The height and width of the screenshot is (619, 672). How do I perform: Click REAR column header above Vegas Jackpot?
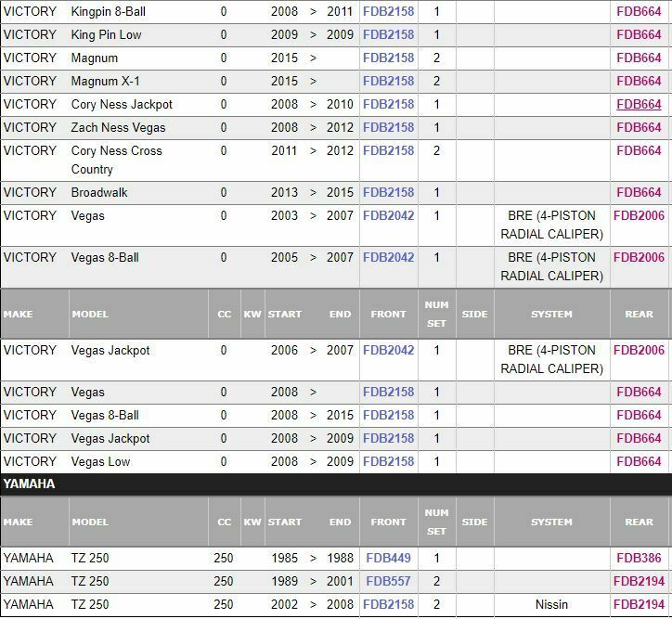[x=639, y=314]
